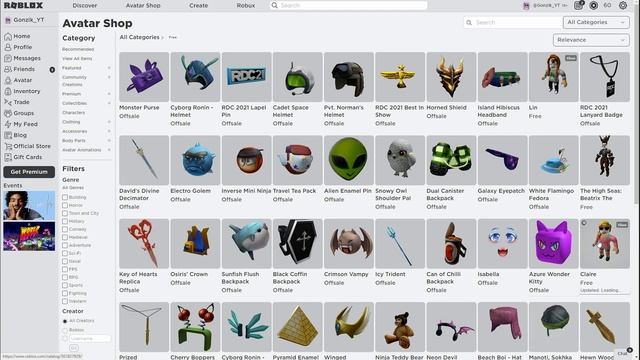Check the Horror genre checkbox
The height and width of the screenshot is (360, 640).
65,205
